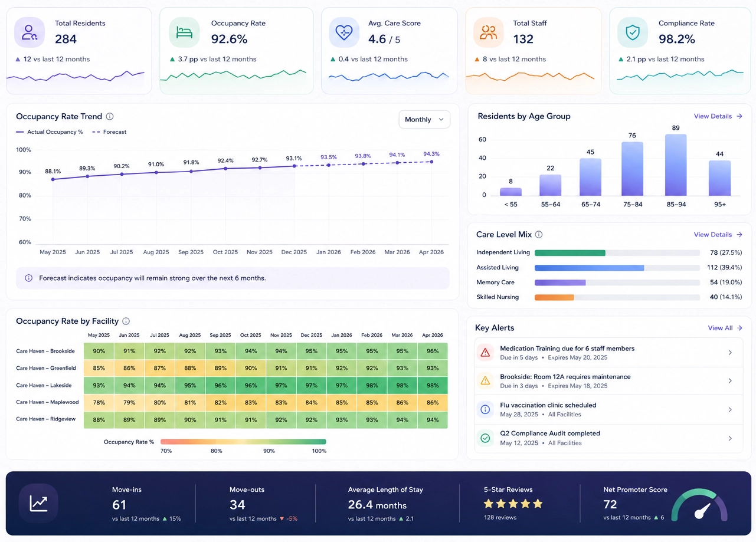
Task: Click the Net Promoter Score gauge
Action: tap(699, 505)
